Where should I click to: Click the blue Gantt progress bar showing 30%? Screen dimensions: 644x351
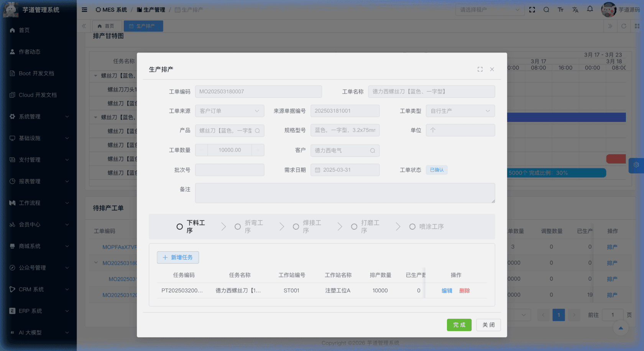point(556,173)
